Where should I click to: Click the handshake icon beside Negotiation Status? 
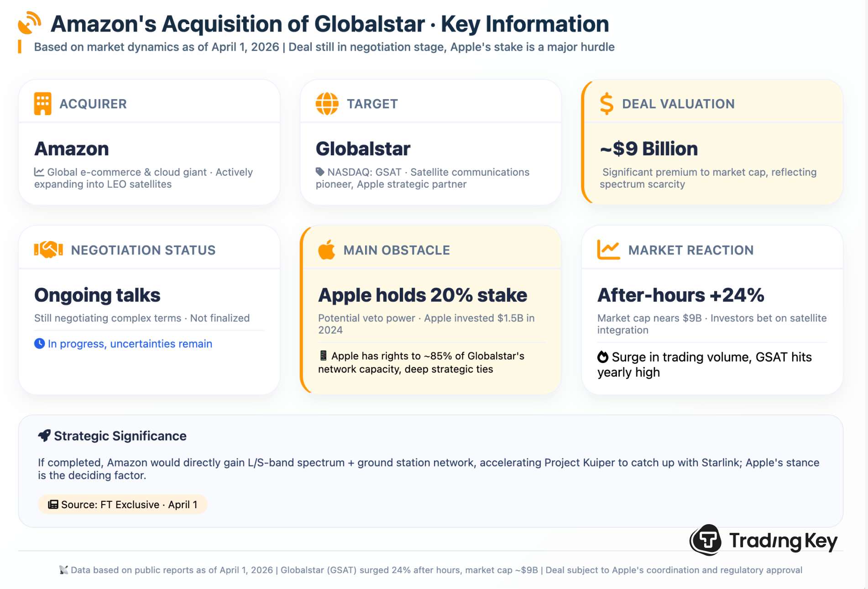click(48, 250)
